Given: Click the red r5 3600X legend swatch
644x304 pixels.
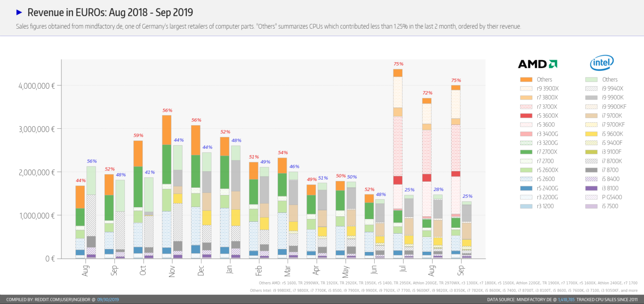Looking at the screenshot, I should (x=526, y=116).
